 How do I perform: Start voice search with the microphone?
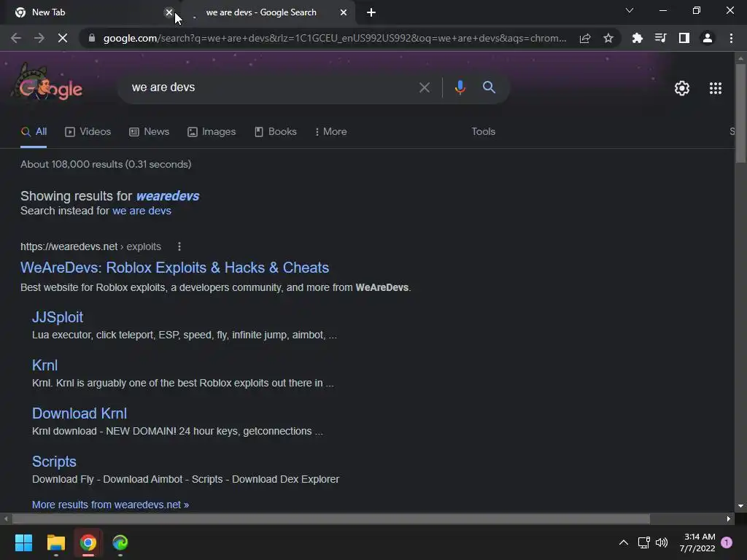pyautogui.click(x=460, y=87)
